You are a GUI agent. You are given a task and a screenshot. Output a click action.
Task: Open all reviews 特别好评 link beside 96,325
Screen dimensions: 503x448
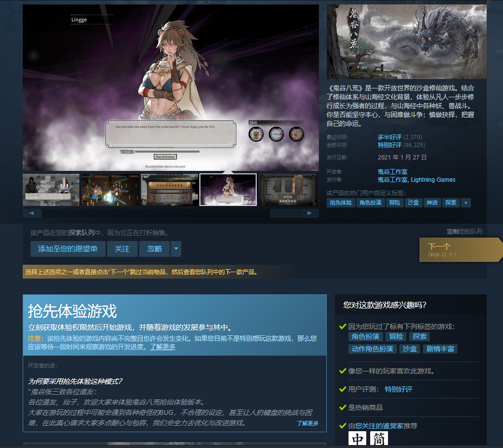tap(389, 145)
